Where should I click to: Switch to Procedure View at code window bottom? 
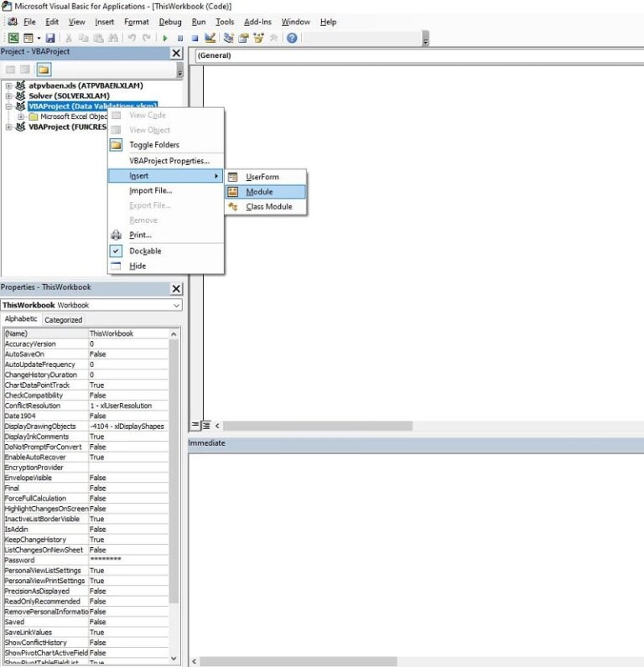(195, 426)
